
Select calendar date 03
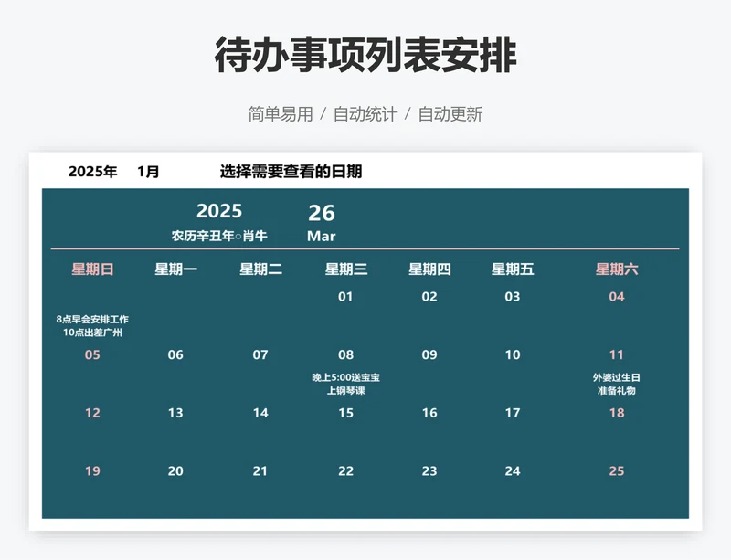click(x=513, y=297)
